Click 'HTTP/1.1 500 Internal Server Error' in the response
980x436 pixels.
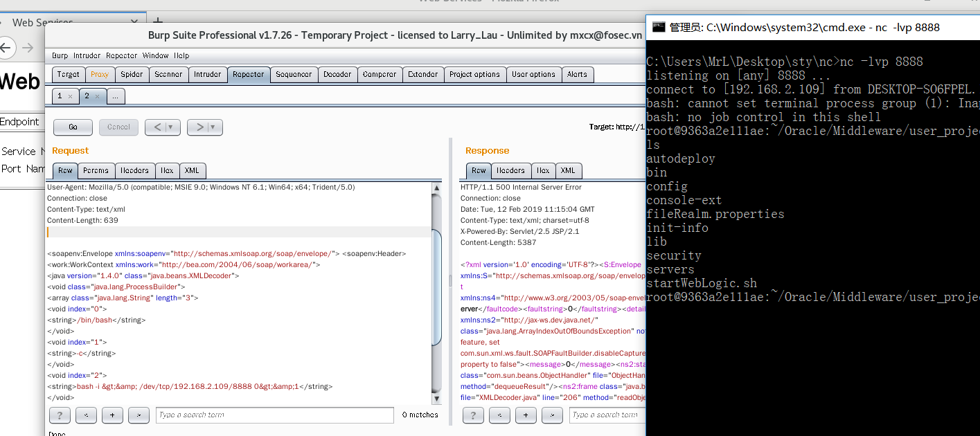521,187
